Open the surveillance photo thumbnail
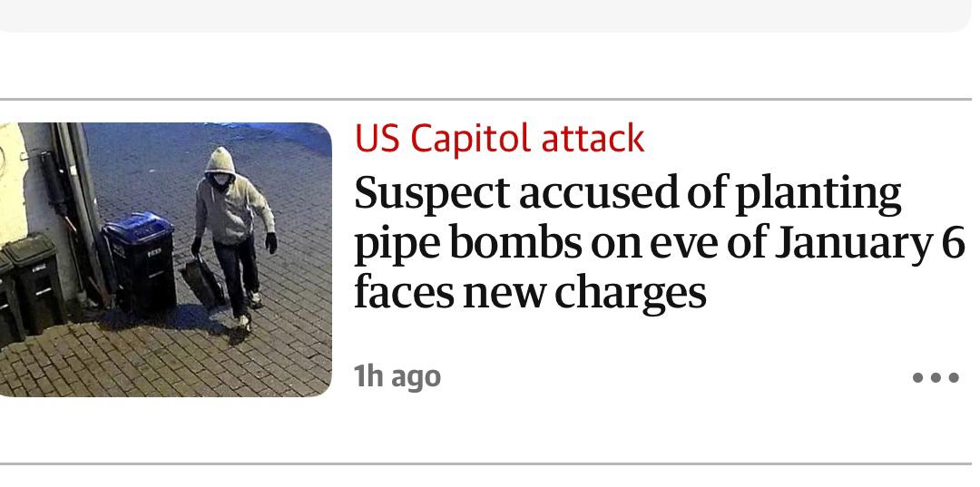Image resolution: width=980 pixels, height=487 pixels. (165, 259)
